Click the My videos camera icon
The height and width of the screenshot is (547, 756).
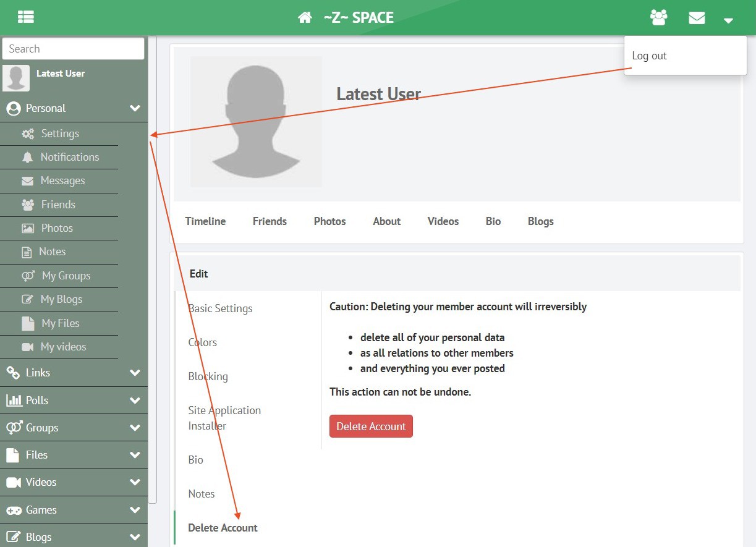[28, 347]
